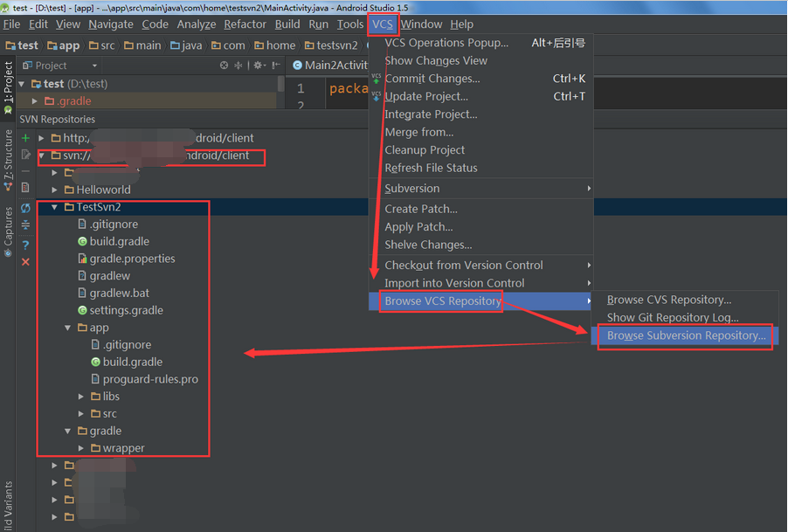This screenshot has height=532, width=788.
Task: Collapse the TestSvn2 repository folder
Action: (53, 208)
